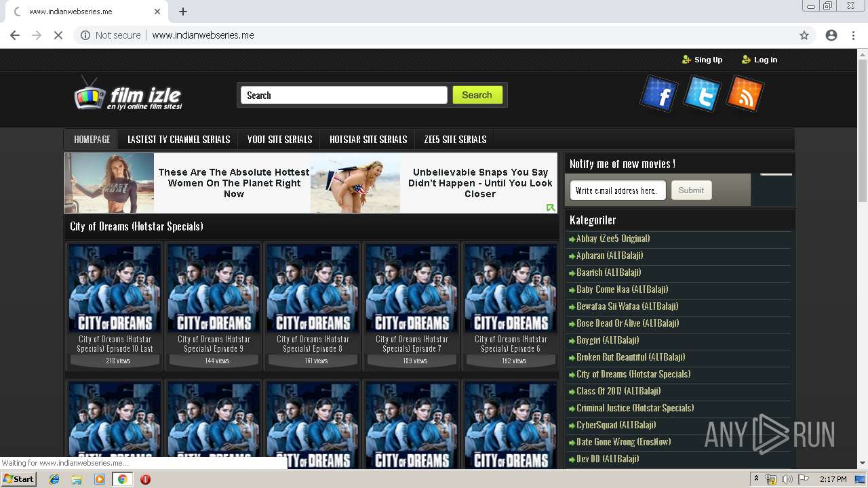Open City of Dreams (Hotstar Specials) category
This screenshot has width=868, height=488.
tap(633, 374)
